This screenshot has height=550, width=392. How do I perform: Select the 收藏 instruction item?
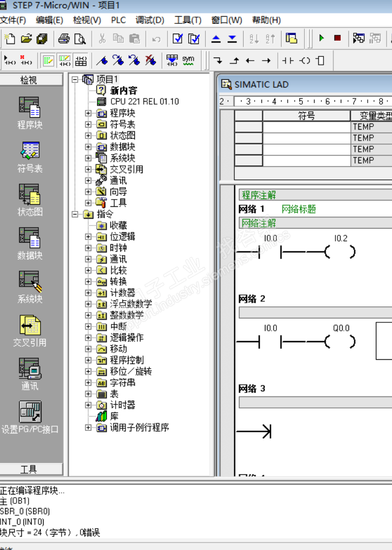click(x=118, y=225)
